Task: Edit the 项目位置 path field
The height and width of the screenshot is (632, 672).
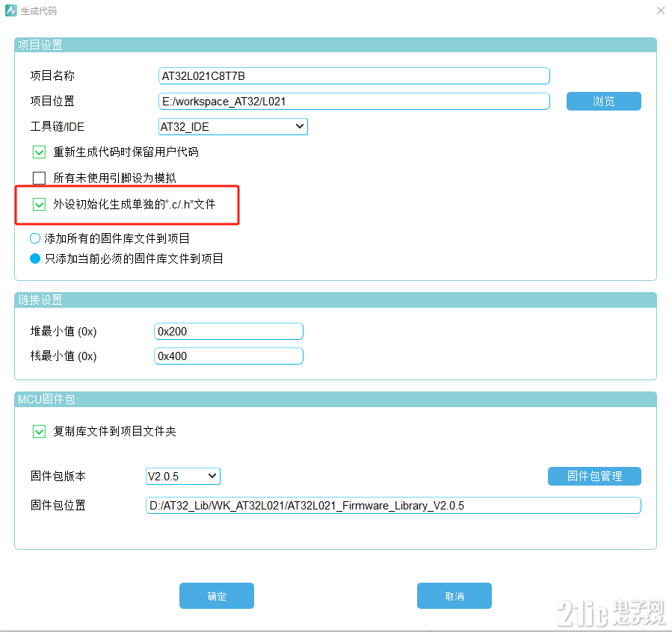Action: tap(354, 102)
